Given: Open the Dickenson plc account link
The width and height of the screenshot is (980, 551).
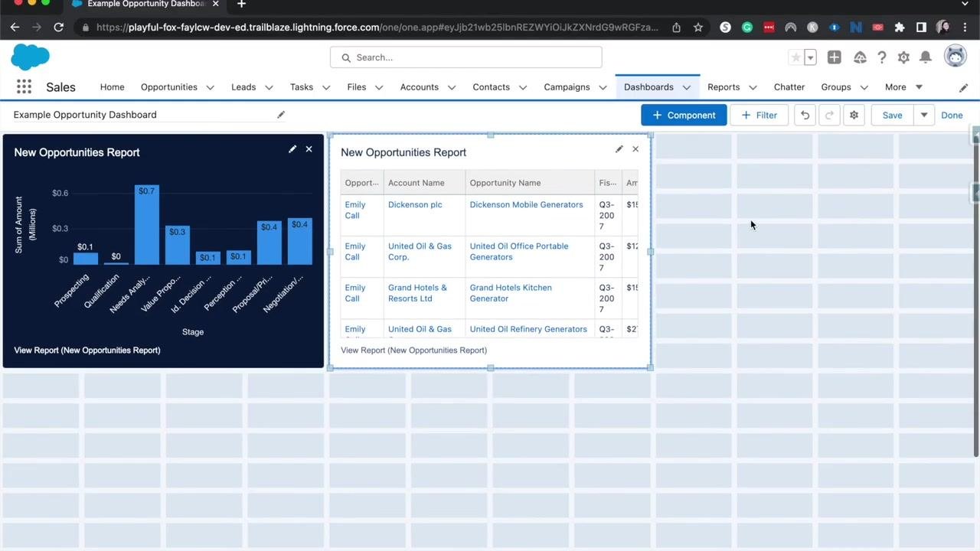Looking at the screenshot, I should point(415,205).
